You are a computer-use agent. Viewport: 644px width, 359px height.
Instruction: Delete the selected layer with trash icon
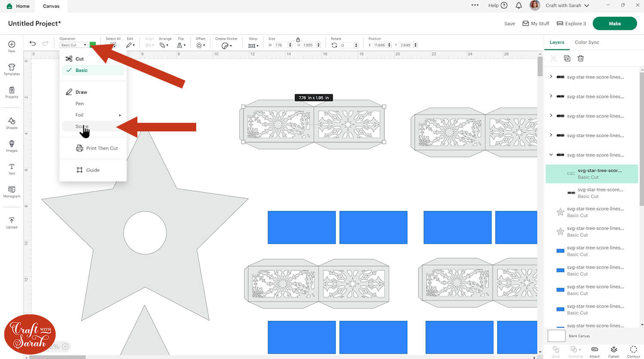[x=580, y=58]
